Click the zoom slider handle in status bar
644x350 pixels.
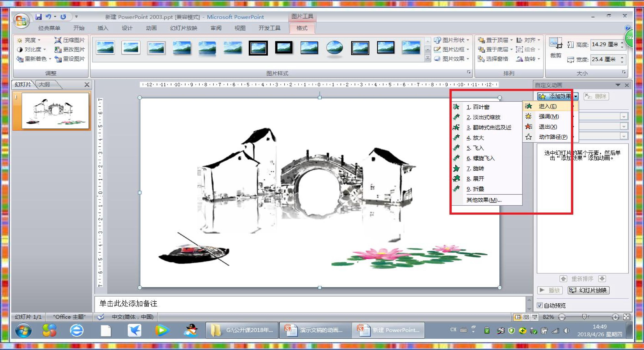(x=584, y=317)
